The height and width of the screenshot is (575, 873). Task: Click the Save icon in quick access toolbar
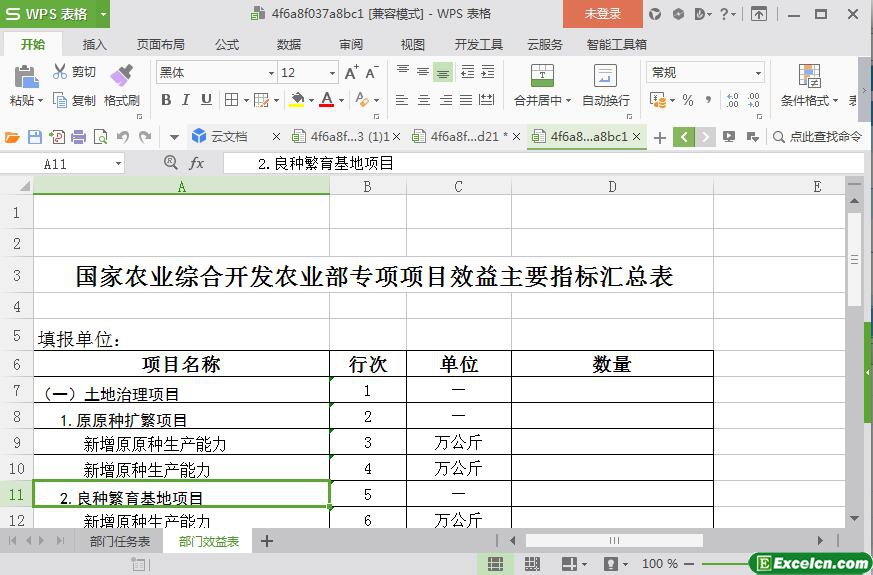(x=35, y=137)
